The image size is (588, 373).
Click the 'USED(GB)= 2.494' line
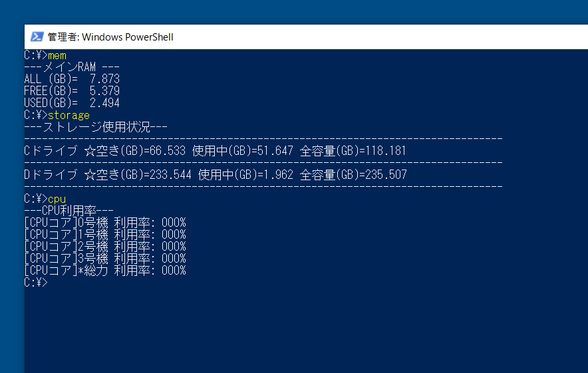(72, 103)
